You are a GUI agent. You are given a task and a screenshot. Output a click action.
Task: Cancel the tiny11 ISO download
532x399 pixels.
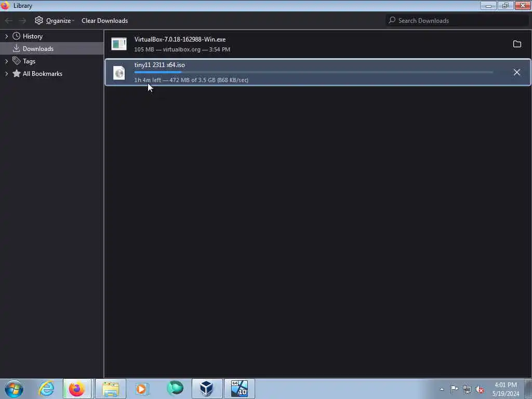click(x=517, y=72)
